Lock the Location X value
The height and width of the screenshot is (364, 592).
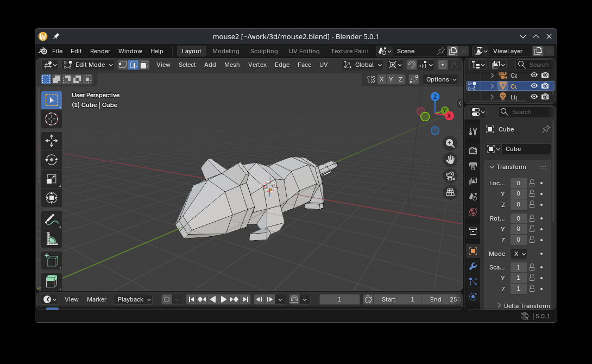(x=532, y=183)
